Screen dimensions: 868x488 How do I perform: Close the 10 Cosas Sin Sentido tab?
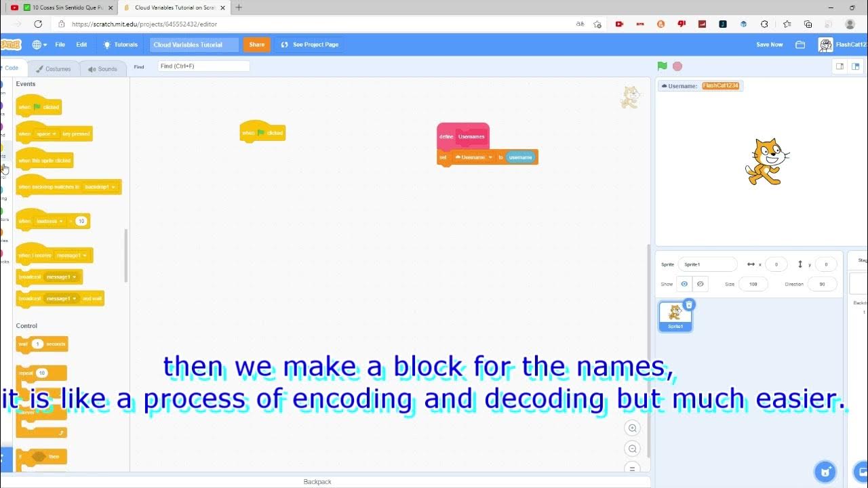(110, 7)
